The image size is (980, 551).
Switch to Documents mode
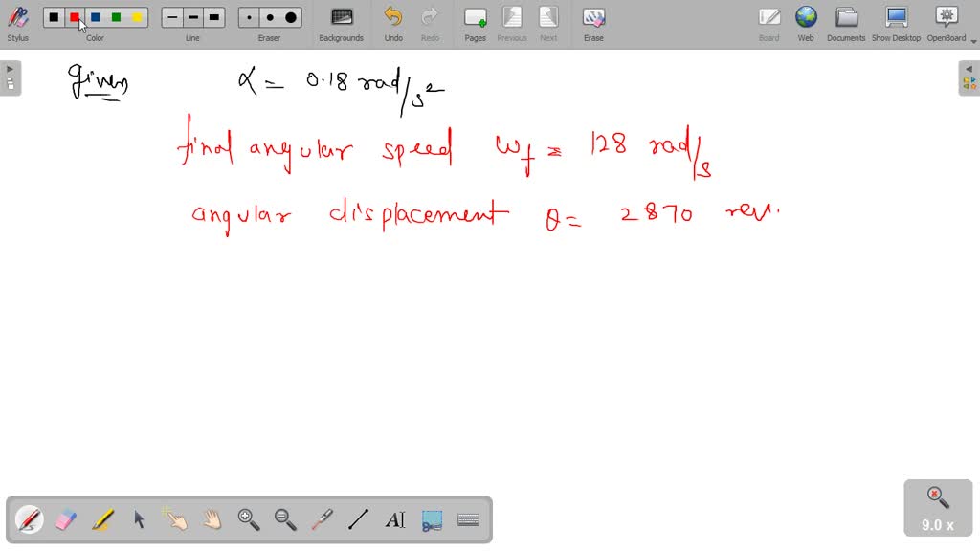(846, 23)
